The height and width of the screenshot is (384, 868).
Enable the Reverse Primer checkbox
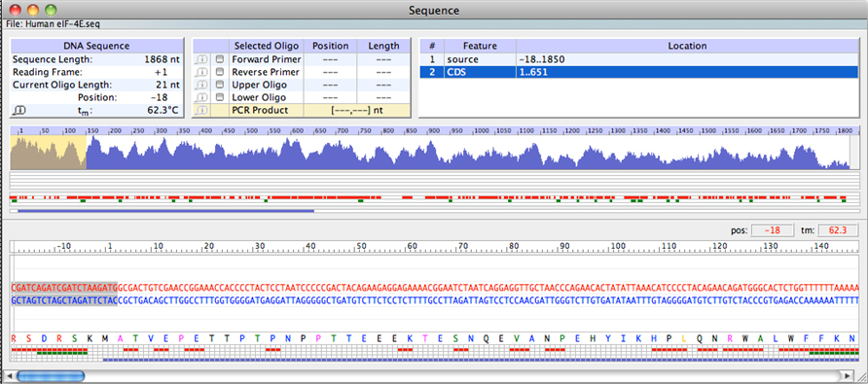pos(220,72)
